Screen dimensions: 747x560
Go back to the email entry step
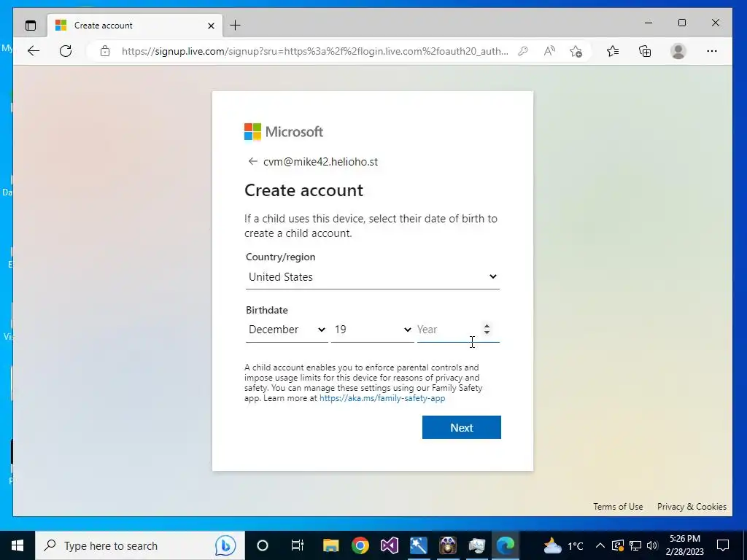pos(252,161)
